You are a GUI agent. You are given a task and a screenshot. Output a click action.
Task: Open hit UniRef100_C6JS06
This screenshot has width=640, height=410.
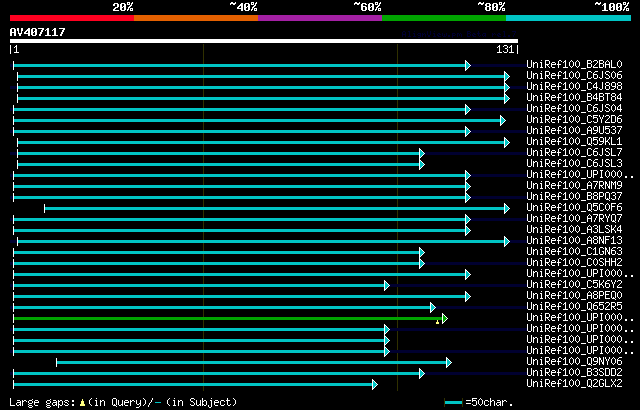pos(574,75)
